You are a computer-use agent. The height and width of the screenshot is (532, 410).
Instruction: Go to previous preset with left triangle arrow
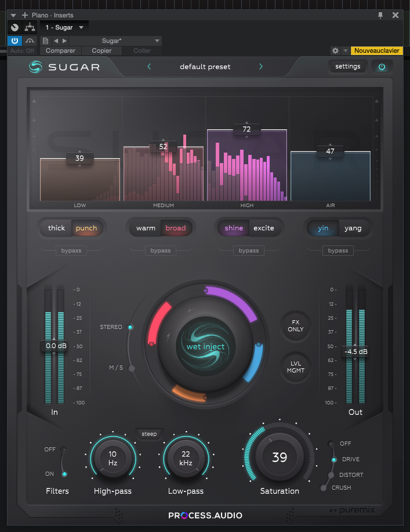56,41
